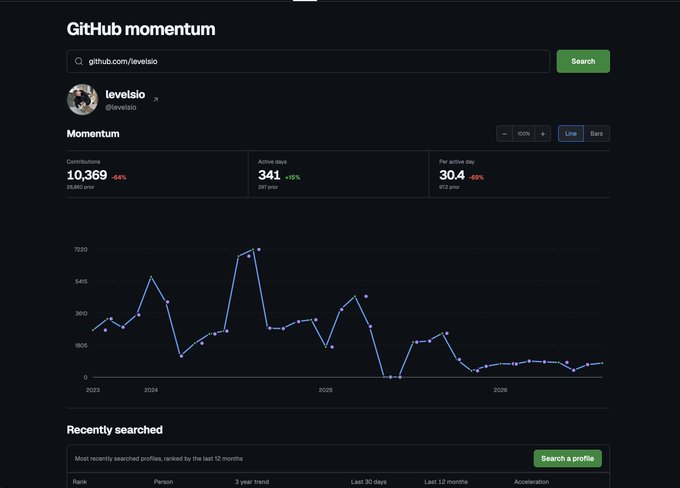Screen dimensions: 680x488
Task: Zoom in the chart with plus button
Action: tap(543, 134)
